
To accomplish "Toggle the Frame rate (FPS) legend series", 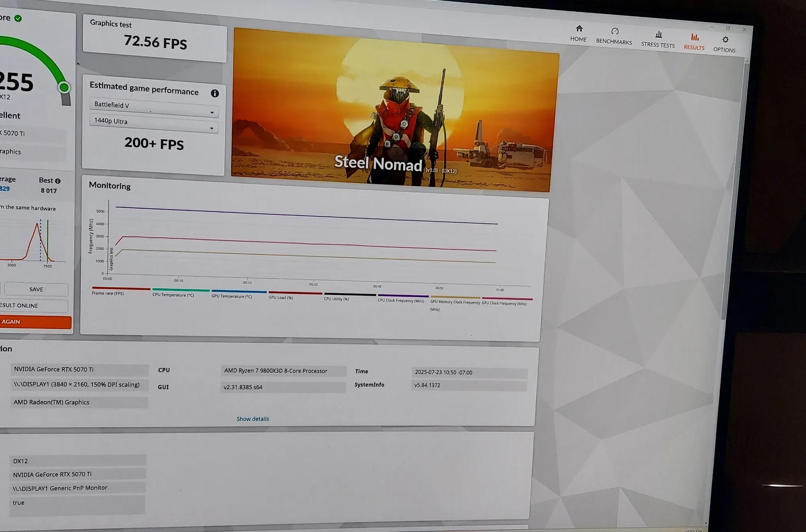I will (121, 291).
